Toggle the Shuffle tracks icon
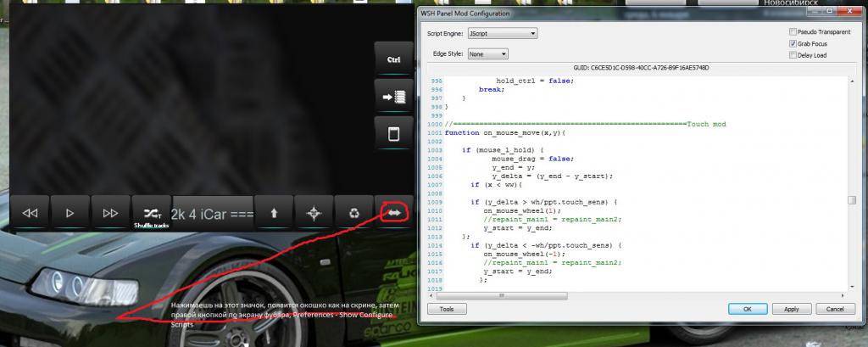This screenshot has width=868, height=347. [151, 213]
